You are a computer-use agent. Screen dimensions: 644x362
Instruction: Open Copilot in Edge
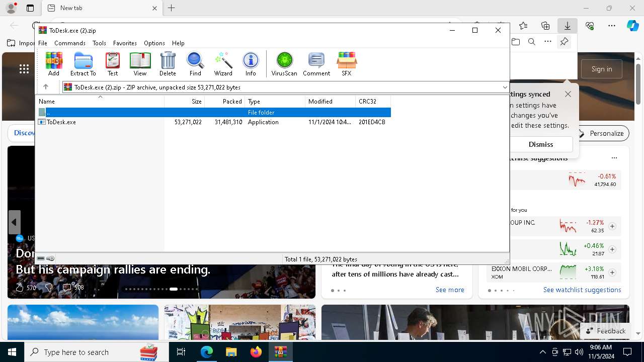632,26
